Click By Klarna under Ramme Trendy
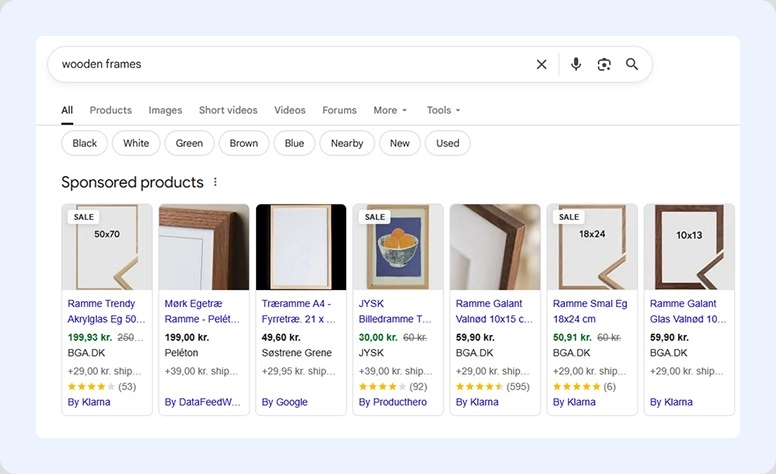The height and width of the screenshot is (474, 776). 89,402
